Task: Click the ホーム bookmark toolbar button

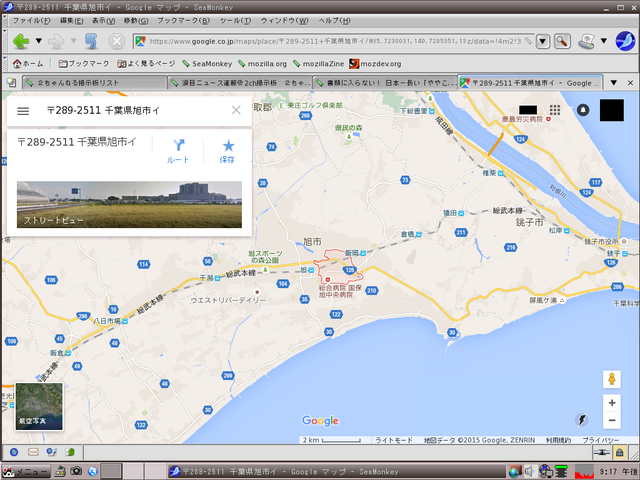Action: [28, 64]
